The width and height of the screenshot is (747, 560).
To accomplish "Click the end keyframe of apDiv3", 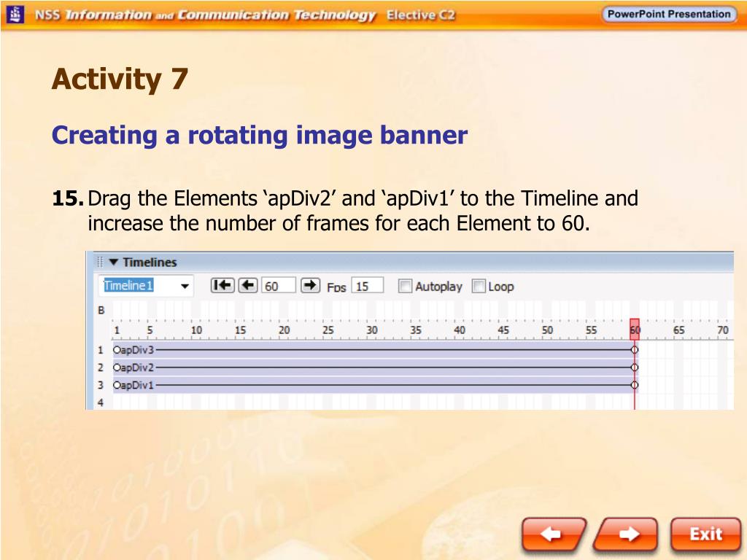I will point(634,350).
